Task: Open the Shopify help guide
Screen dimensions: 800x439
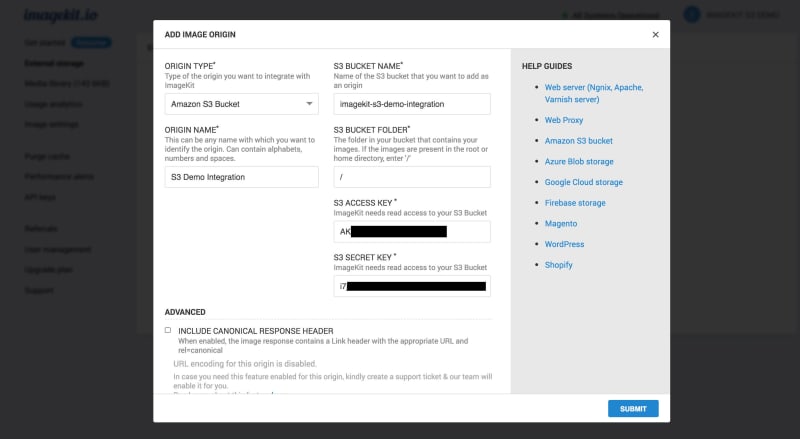Action: click(x=559, y=265)
